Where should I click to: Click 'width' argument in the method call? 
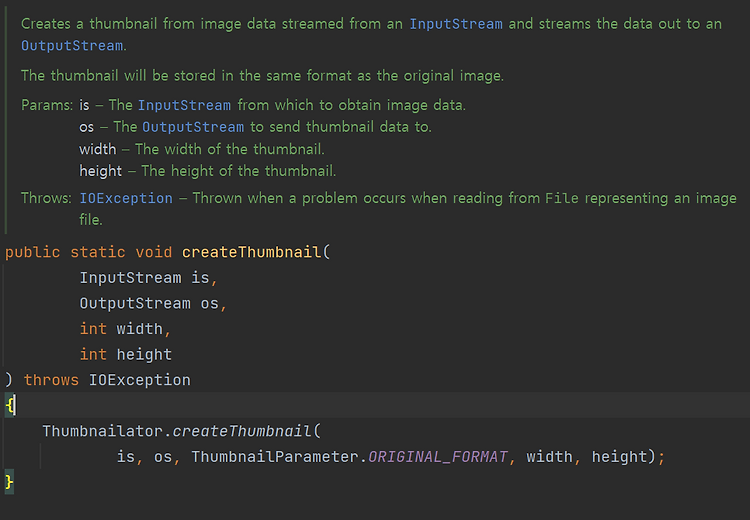(x=550, y=457)
